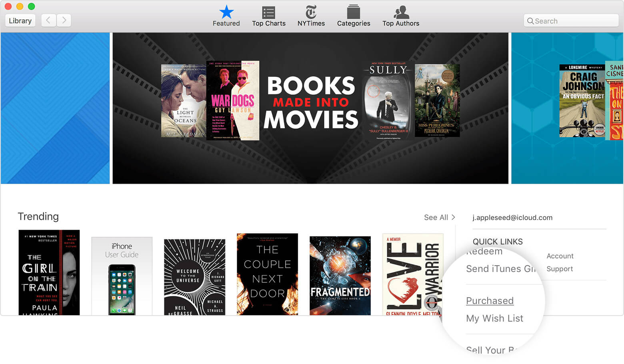Open the War Dogs book cover
This screenshot has width=624, height=364.
pos(233,100)
